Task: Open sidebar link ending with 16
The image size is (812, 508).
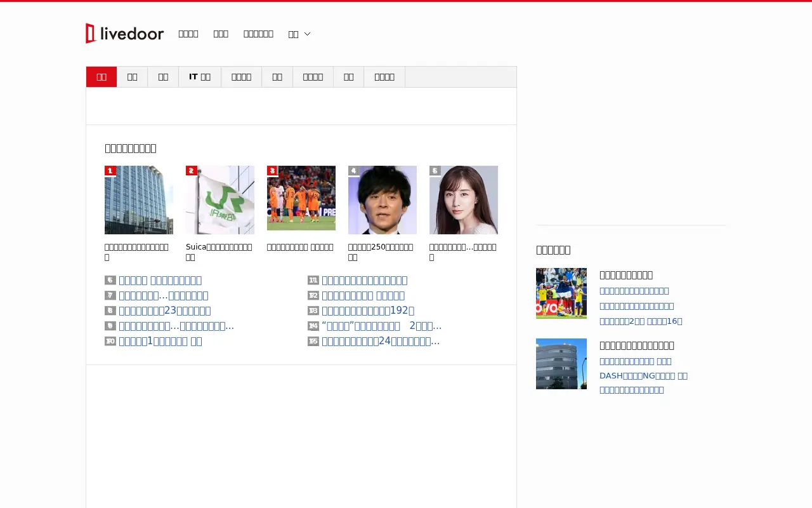Action: pos(641,321)
